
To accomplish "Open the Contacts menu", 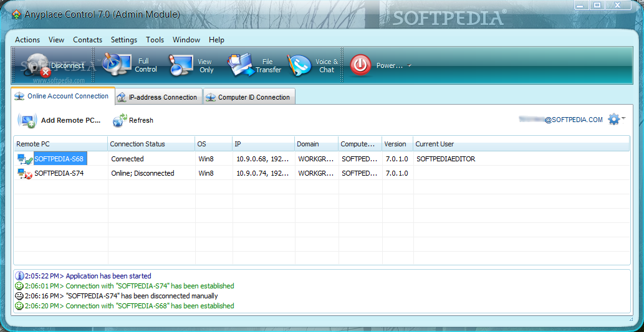I will point(87,40).
